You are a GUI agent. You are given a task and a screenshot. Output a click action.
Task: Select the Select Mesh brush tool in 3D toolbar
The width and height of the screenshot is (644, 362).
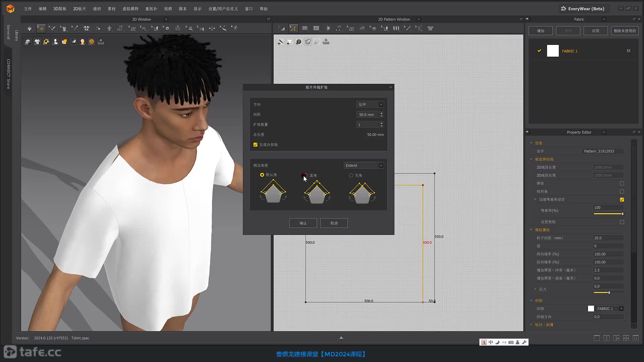pyautogui.click(x=52, y=28)
